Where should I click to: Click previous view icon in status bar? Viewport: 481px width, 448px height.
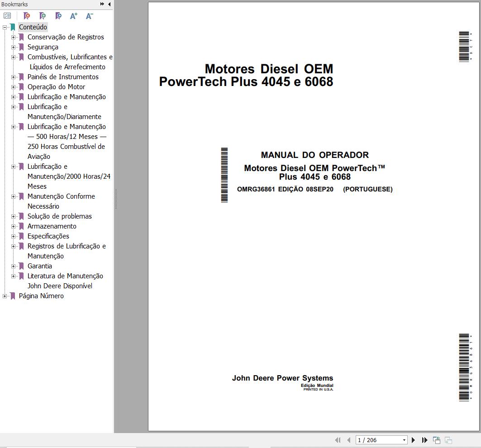click(x=437, y=440)
